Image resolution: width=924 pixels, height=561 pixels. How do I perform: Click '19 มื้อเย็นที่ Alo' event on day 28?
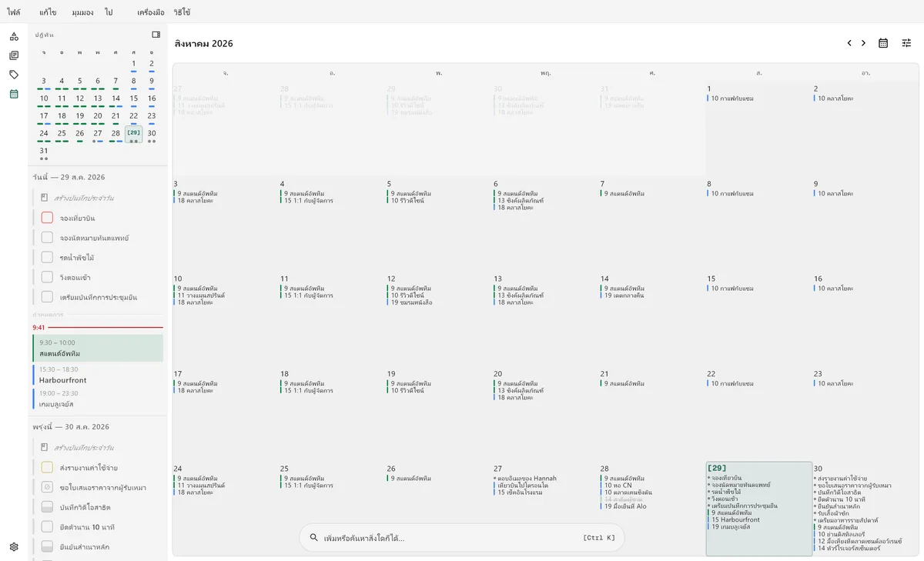pos(624,506)
